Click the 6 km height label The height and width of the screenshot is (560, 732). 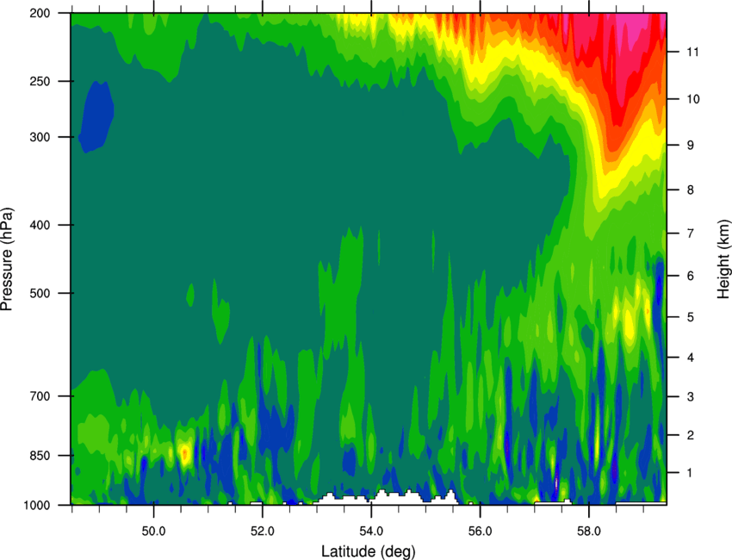(690, 276)
